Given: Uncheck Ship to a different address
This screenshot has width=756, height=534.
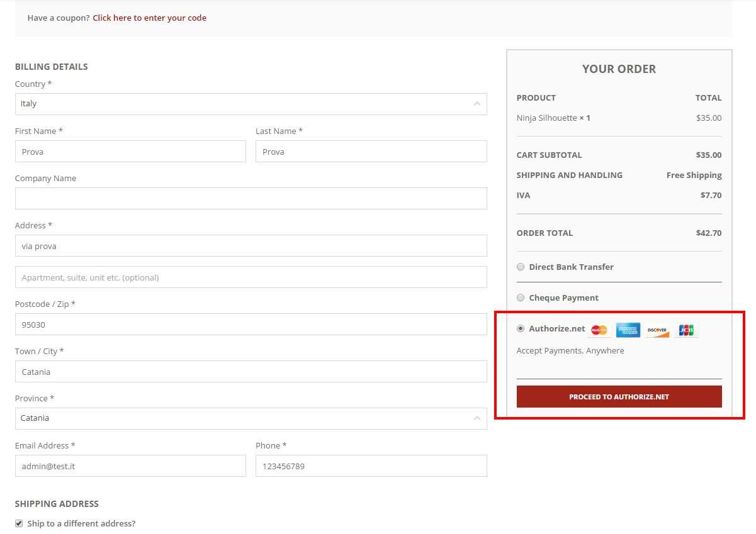Looking at the screenshot, I should coord(19,523).
